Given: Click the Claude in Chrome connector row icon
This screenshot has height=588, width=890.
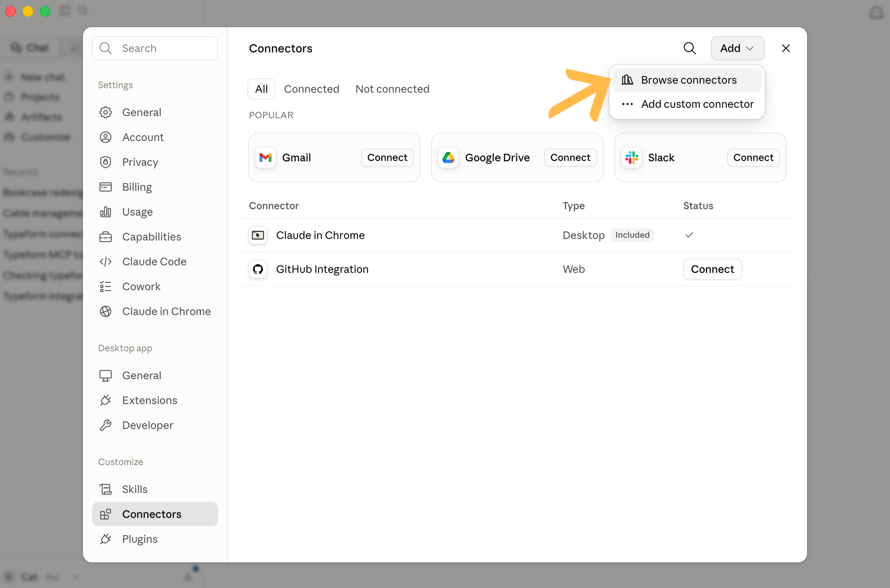Looking at the screenshot, I should coord(258,235).
